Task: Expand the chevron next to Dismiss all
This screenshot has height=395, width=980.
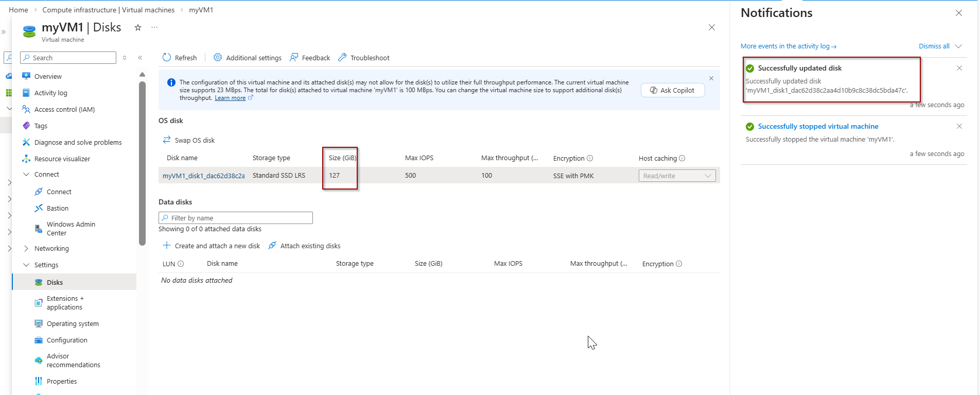Action: point(958,46)
